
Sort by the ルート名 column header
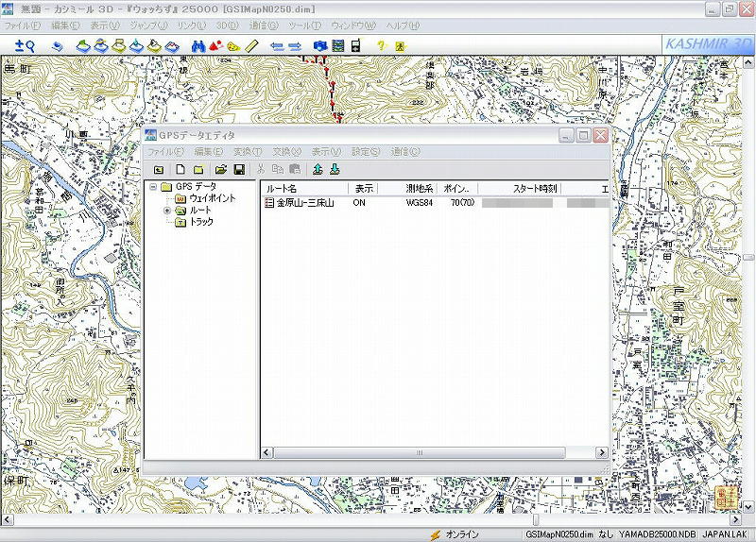(304, 188)
